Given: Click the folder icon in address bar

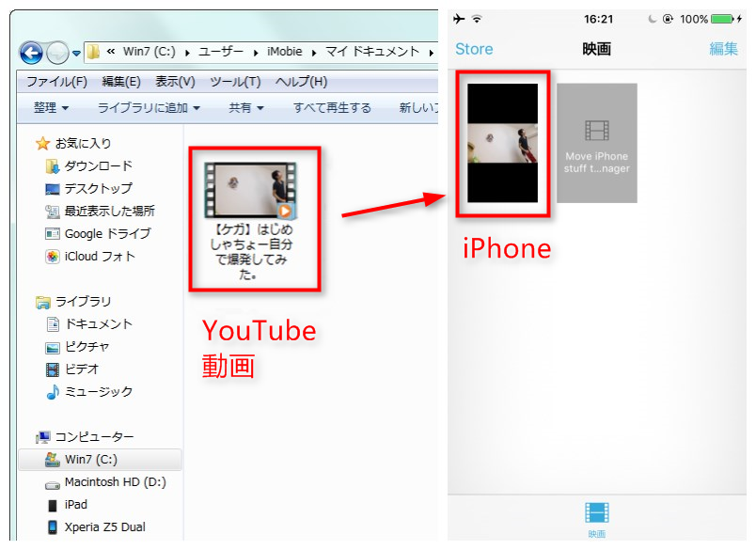Looking at the screenshot, I should pyautogui.click(x=93, y=52).
